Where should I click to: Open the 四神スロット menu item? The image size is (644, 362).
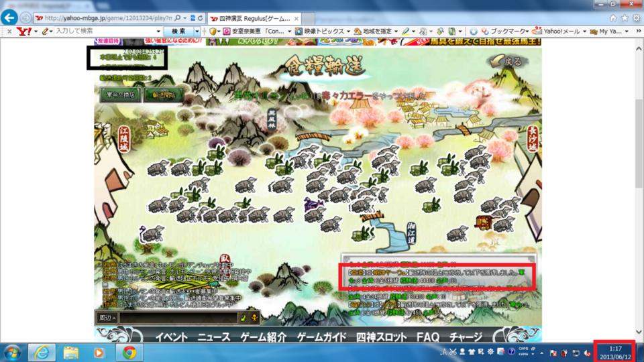coord(381,337)
